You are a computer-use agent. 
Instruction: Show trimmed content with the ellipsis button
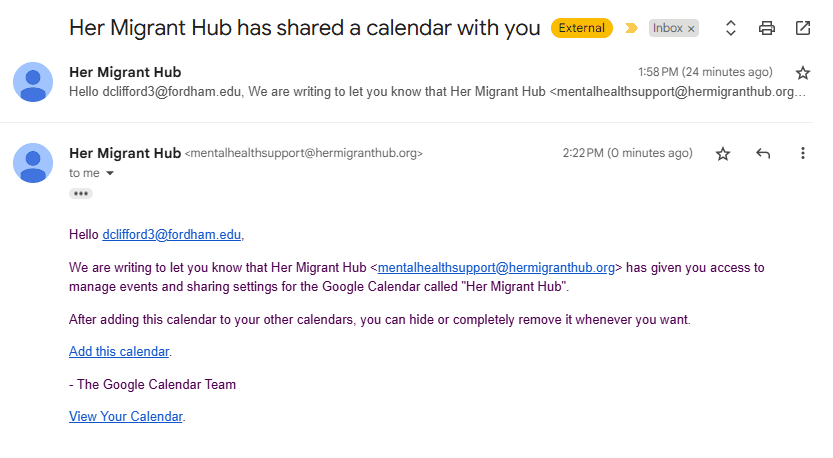point(81,194)
